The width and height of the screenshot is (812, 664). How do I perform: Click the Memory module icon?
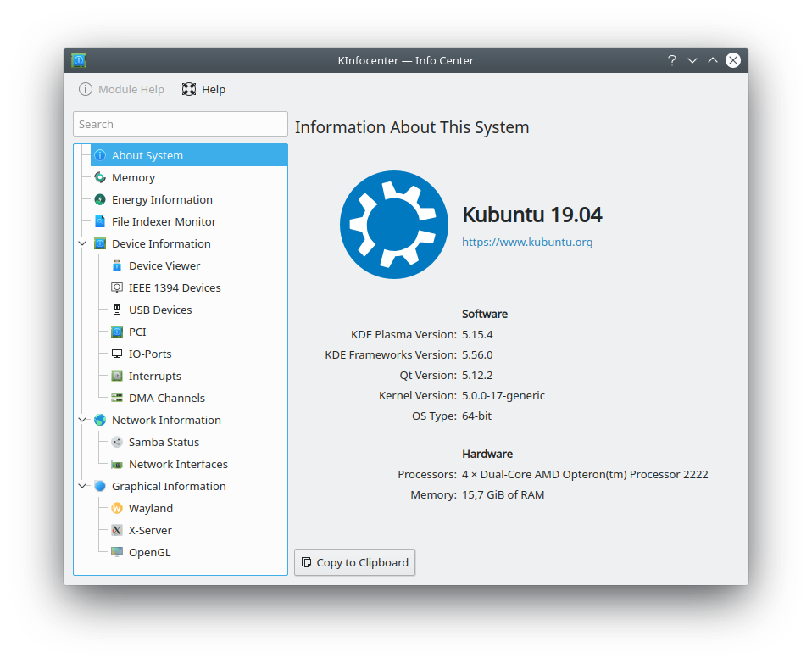click(100, 177)
